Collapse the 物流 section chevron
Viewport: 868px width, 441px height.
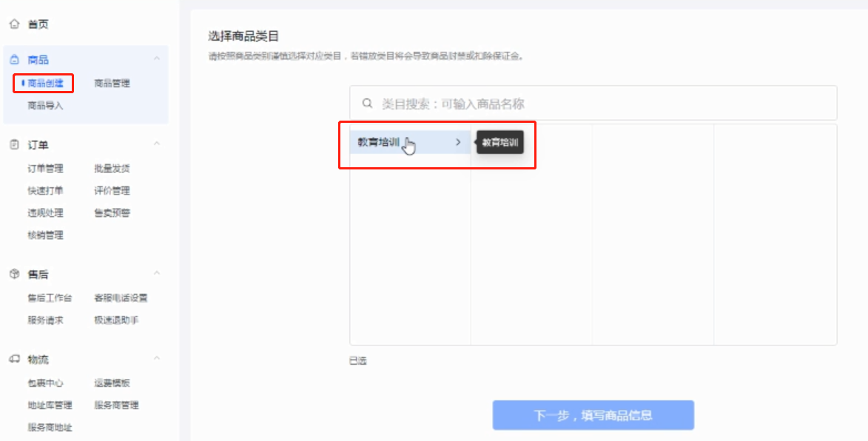pyautogui.click(x=157, y=359)
